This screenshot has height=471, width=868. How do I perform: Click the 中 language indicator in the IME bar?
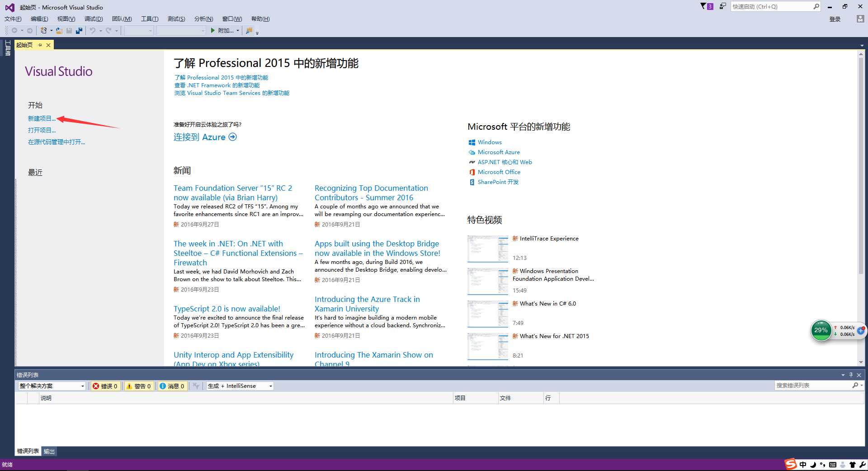[x=803, y=465]
